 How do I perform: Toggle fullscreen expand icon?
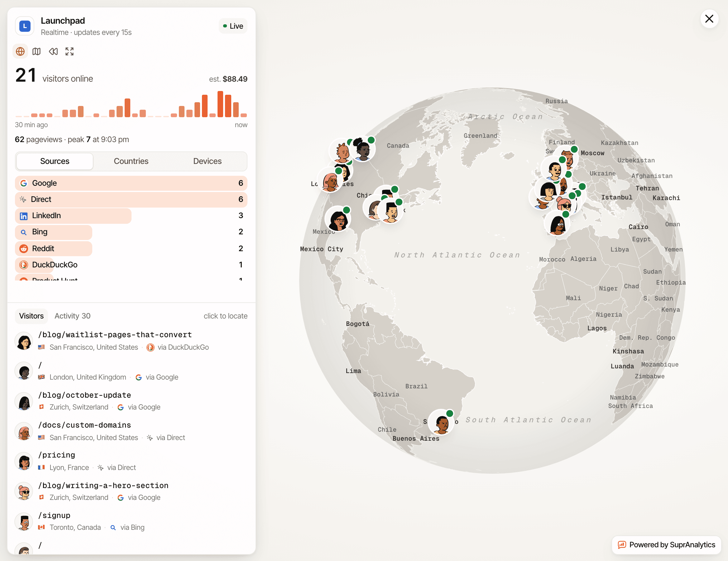tap(69, 51)
